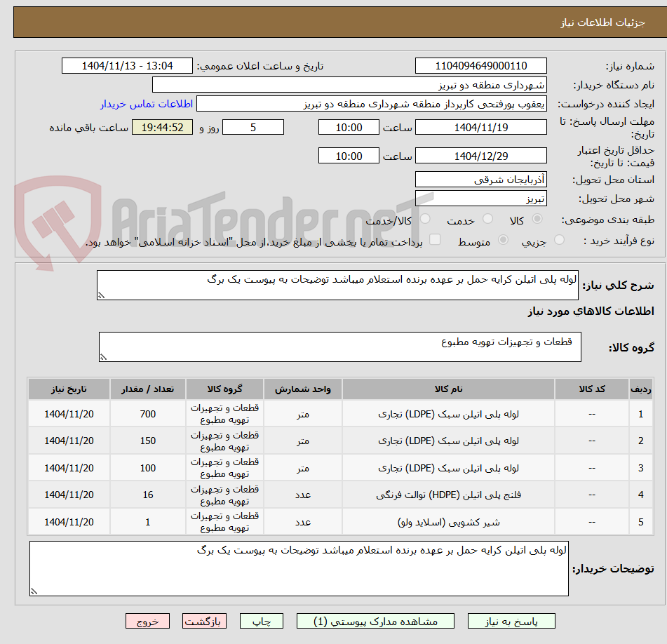Click resize handle of شرح کلی نیاز box
Image resolution: width=667 pixels, height=644 pixels.
(x=101, y=295)
